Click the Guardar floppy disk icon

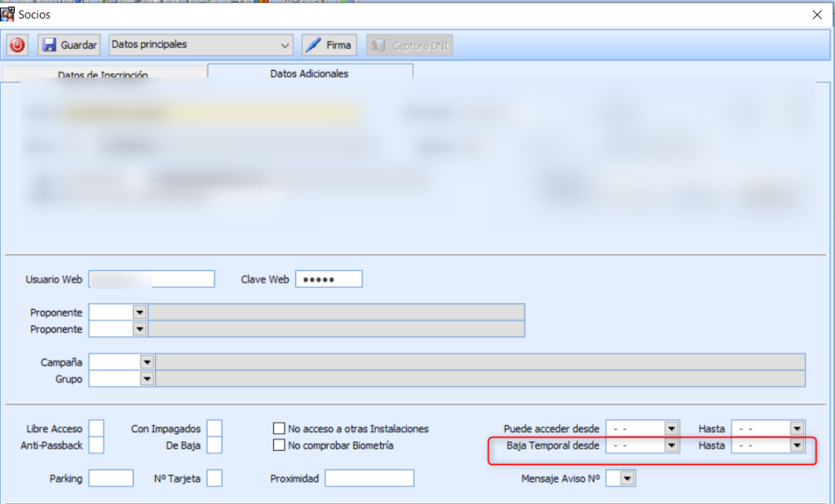(x=49, y=46)
